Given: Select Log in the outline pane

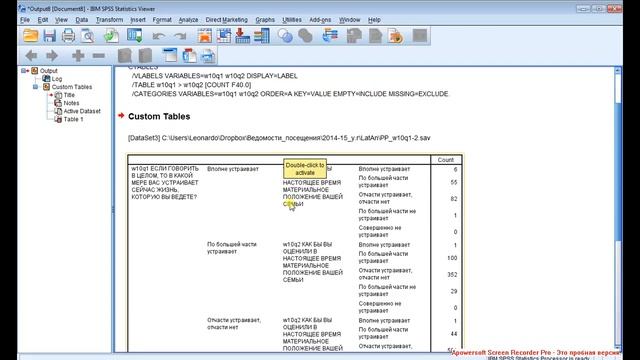Looking at the screenshot, I should [x=57, y=79].
